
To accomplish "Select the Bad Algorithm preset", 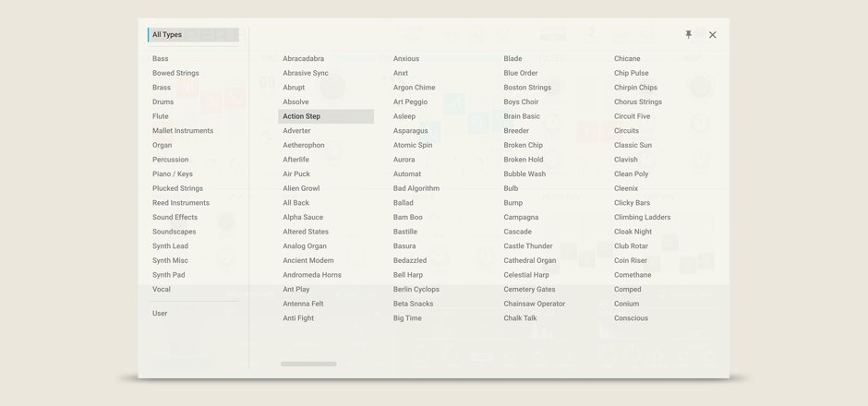I will 416,188.
